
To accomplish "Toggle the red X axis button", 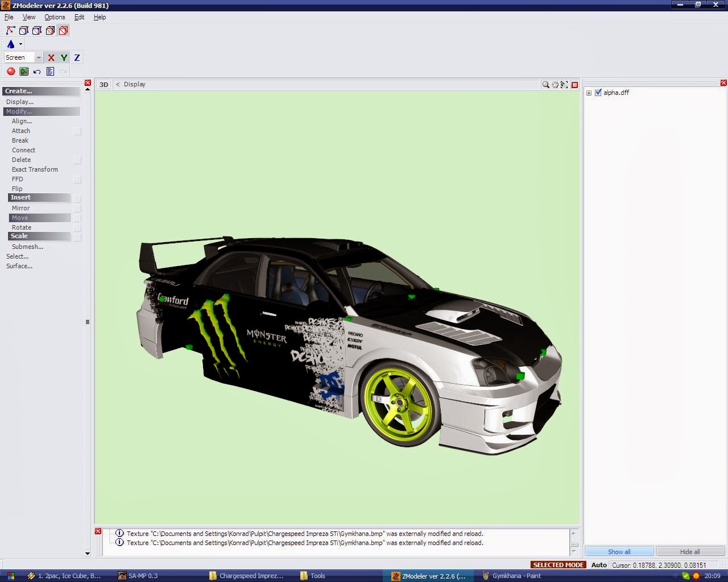I will pyautogui.click(x=51, y=57).
